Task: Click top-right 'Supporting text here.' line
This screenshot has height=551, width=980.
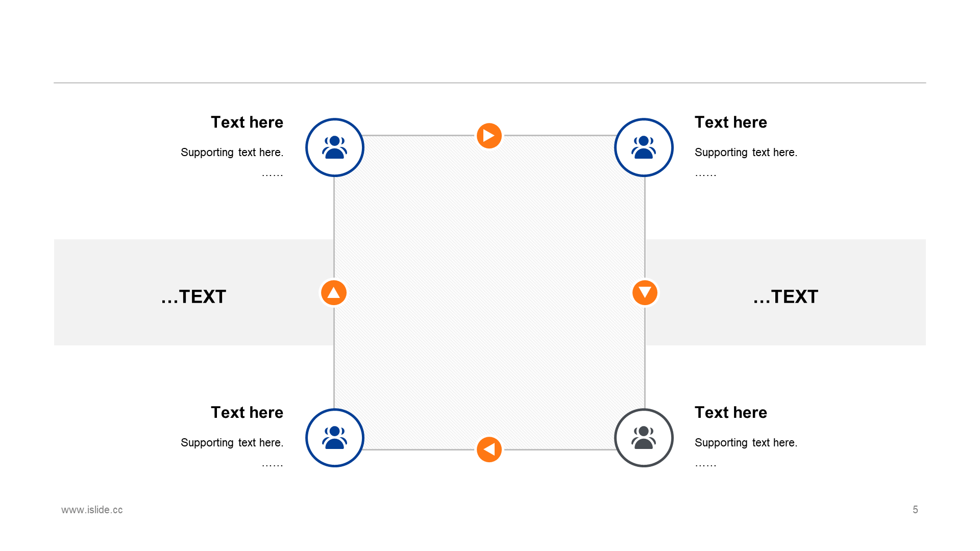Action: click(746, 153)
